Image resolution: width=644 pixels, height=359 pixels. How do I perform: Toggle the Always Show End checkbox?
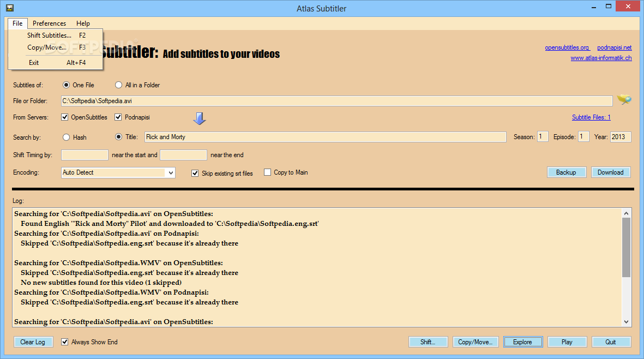pyautogui.click(x=64, y=342)
